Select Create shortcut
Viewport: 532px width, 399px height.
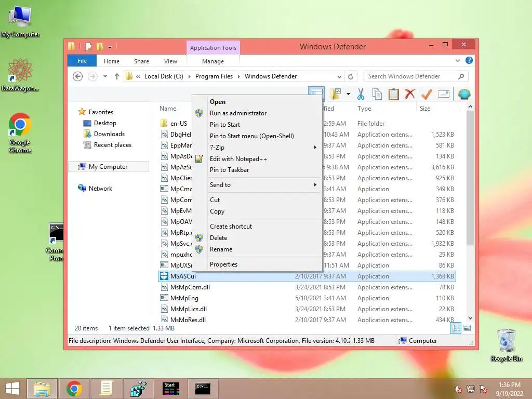click(x=258, y=227)
